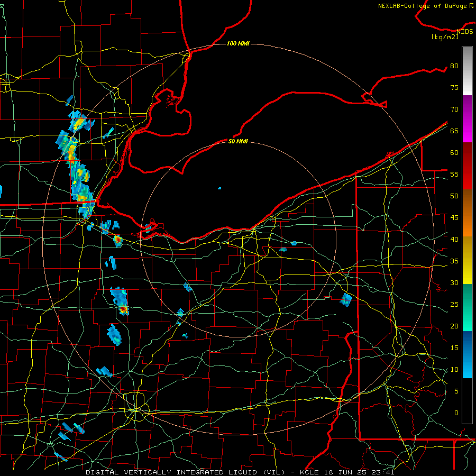Pick the blue band of the color scale
Image resolution: width=476 pixels, height=476 pixels.
467,354
